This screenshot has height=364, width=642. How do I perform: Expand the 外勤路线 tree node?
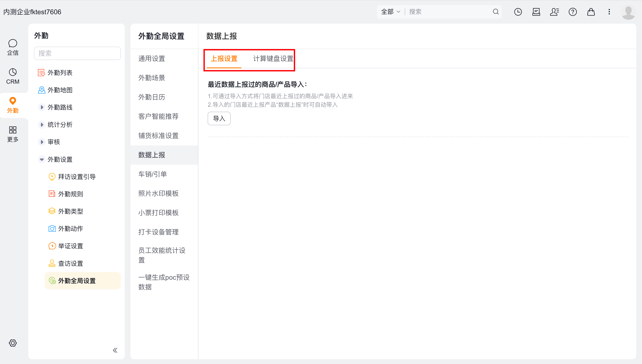42,107
